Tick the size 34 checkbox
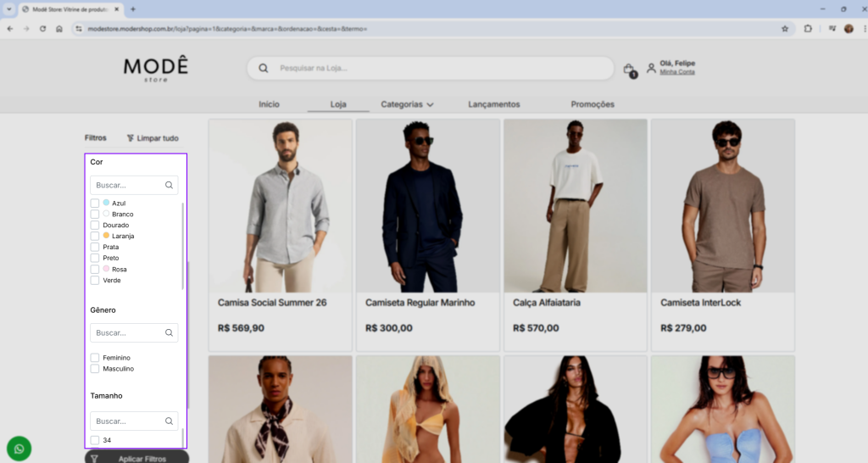Image resolution: width=868 pixels, height=463 pixels. pos(95,440)
